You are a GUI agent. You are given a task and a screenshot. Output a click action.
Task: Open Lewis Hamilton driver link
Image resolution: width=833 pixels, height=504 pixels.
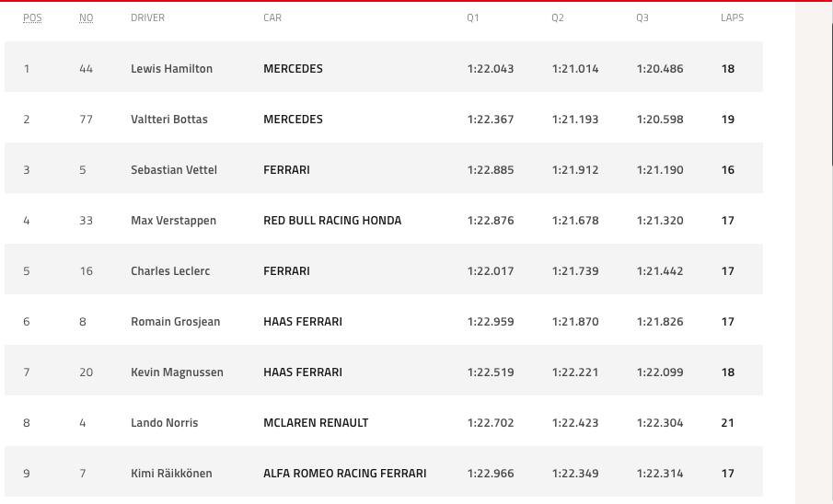tap(171, 68)
